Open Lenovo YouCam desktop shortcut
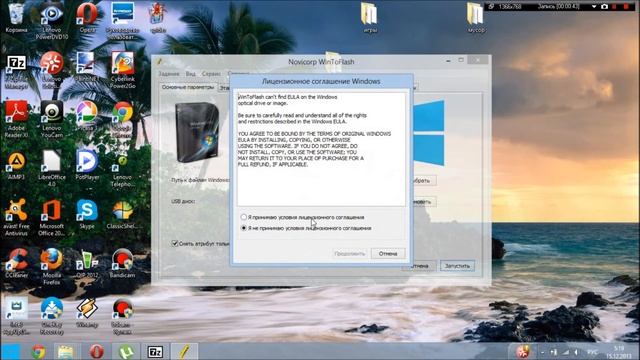Image resolution: width=640 pixels, height=360 pixels. [x=51, y=119]
